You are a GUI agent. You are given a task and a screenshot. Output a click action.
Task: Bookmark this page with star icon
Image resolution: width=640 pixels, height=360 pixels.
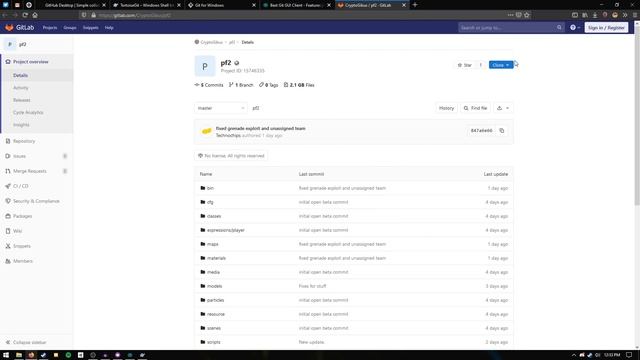527,15
